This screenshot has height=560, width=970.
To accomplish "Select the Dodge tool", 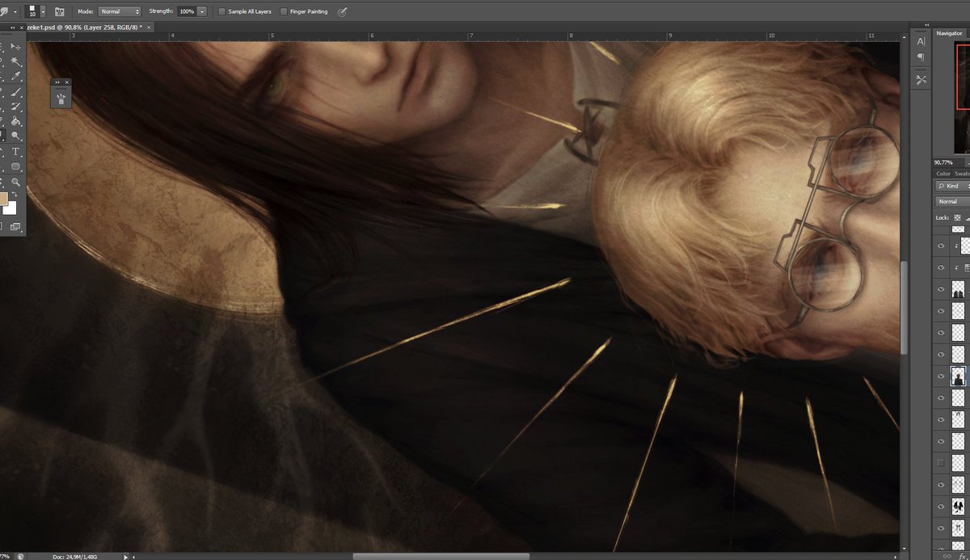I will pyautogui.click(x=15, y=135).
